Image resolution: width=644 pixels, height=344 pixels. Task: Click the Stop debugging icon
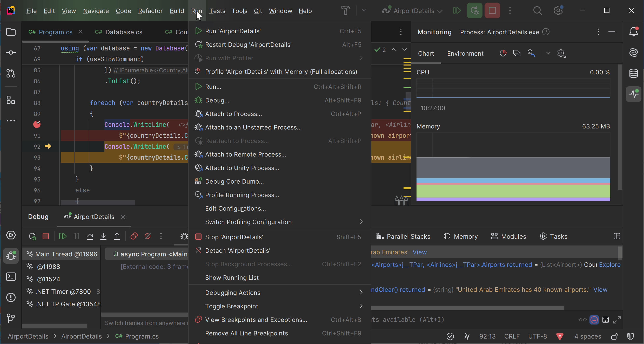pyautogui.click(x=46, y=236)
